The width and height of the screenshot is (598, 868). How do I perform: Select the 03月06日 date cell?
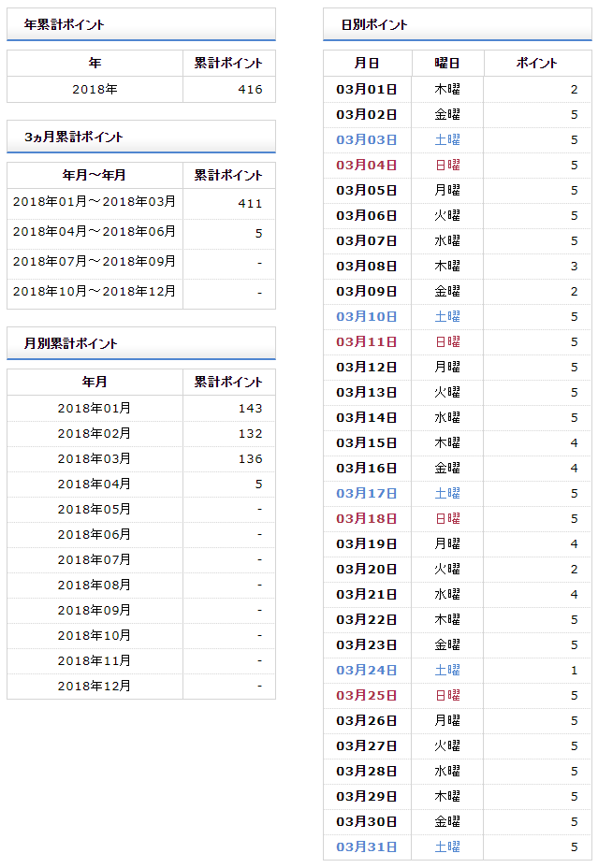367,216
